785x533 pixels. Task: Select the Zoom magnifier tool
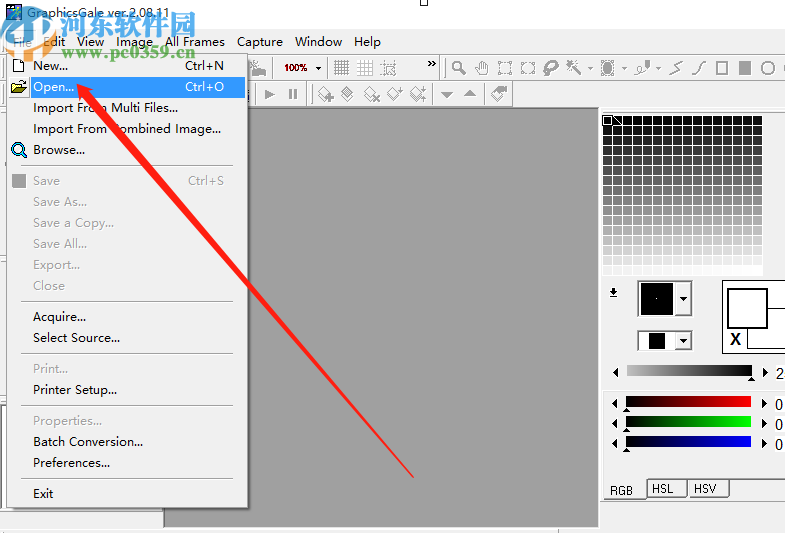coord(459,68)
